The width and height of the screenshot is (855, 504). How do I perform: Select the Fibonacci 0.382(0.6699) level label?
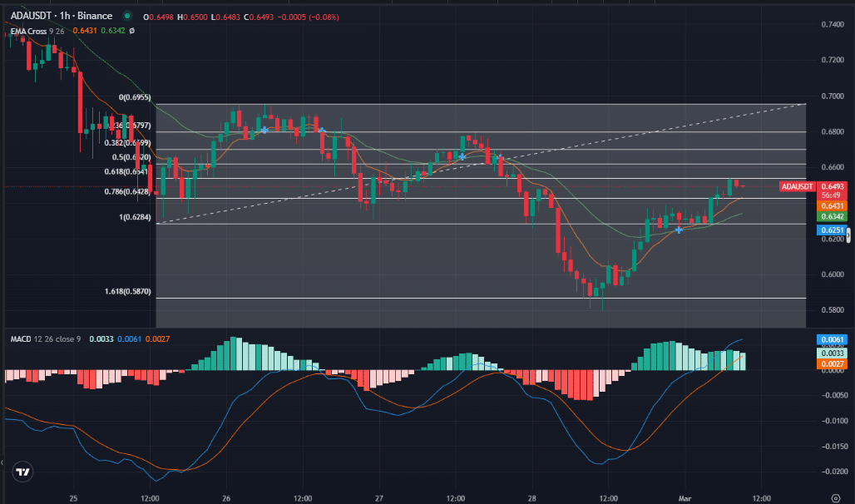[x=127, y=143]
